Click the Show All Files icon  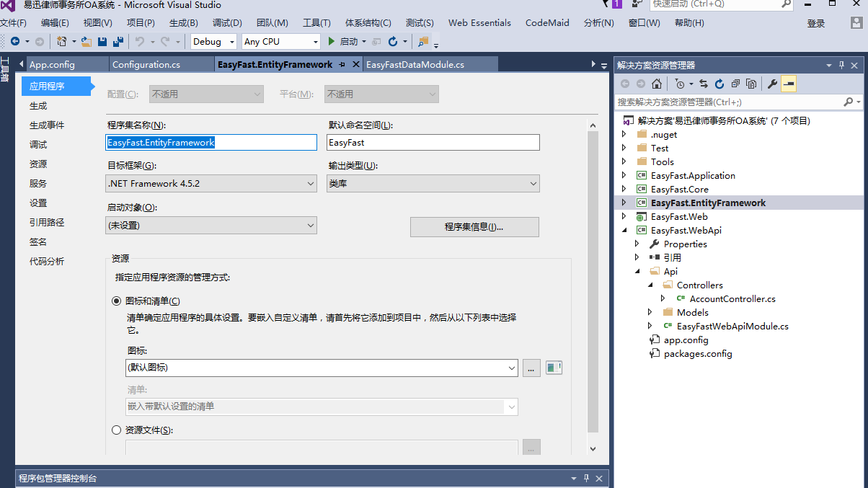[x=751, y=84]
